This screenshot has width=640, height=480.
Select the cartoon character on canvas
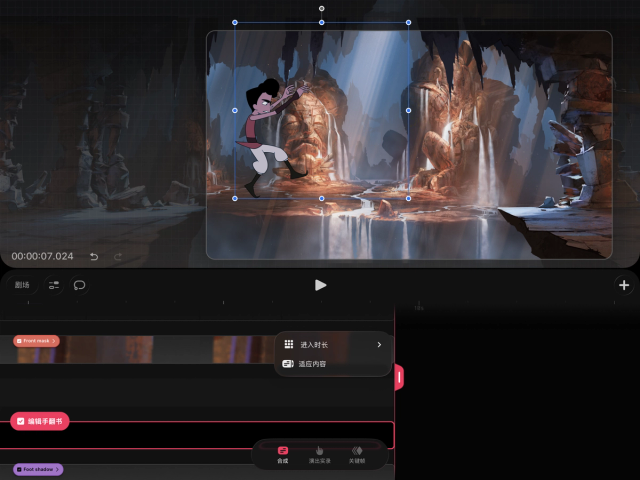coord(270,137)
